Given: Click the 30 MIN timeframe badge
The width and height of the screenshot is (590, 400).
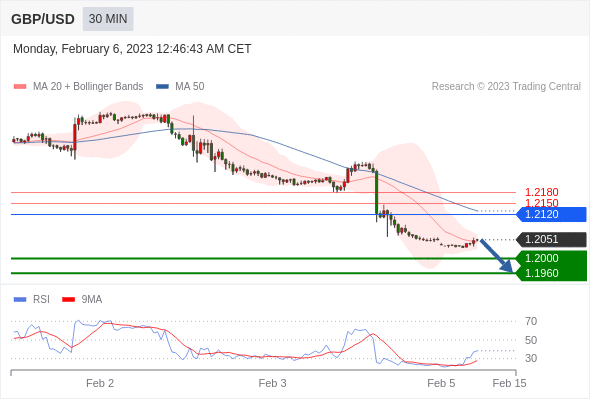Looking at the screenshot, I should [108, 19].
